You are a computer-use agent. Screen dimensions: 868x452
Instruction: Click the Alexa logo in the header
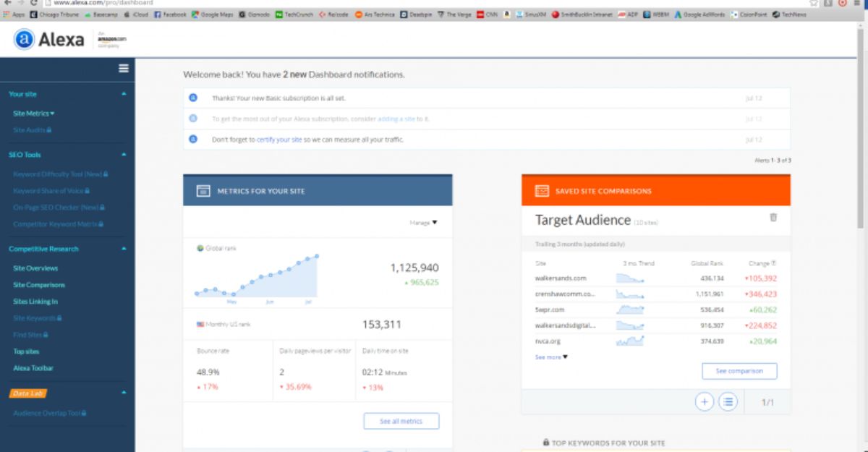pos(48,39)
